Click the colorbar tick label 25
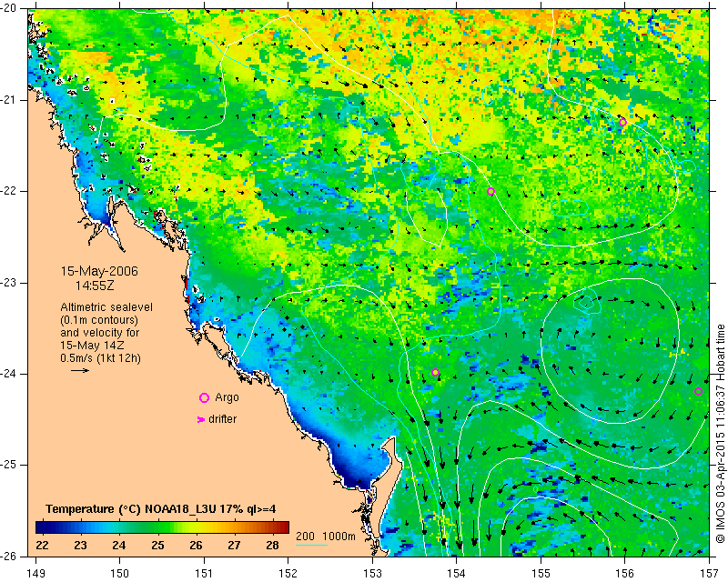Screen dimensions: 728x582 coord(157,545)
